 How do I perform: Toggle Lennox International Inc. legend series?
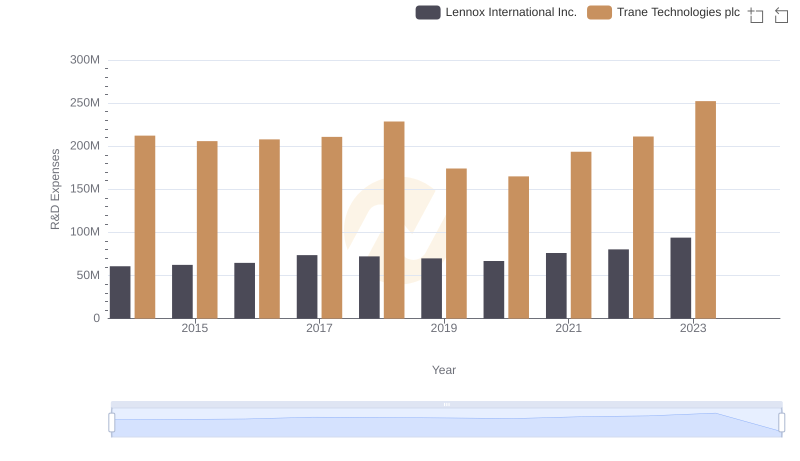[x=496, y=12]
